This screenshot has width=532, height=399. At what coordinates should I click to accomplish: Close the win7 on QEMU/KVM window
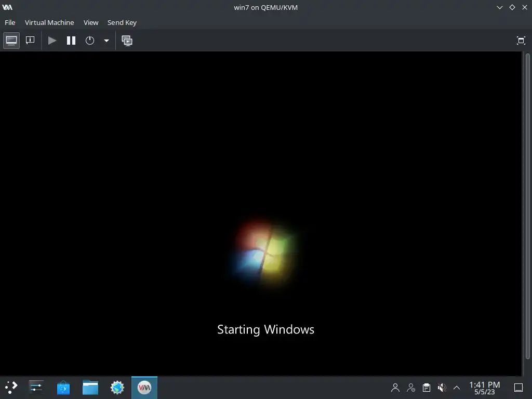pyautogui.click(x=525, y=7)
